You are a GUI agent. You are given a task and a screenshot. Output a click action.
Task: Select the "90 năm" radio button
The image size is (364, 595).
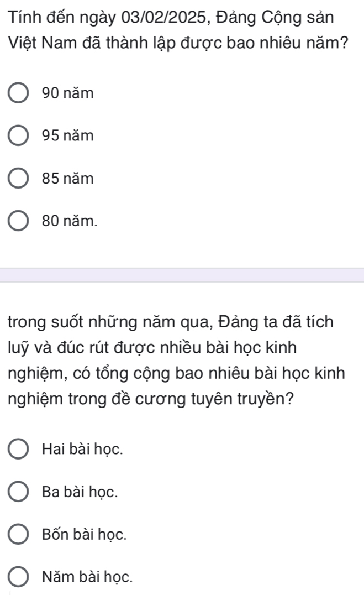[20, 93]
